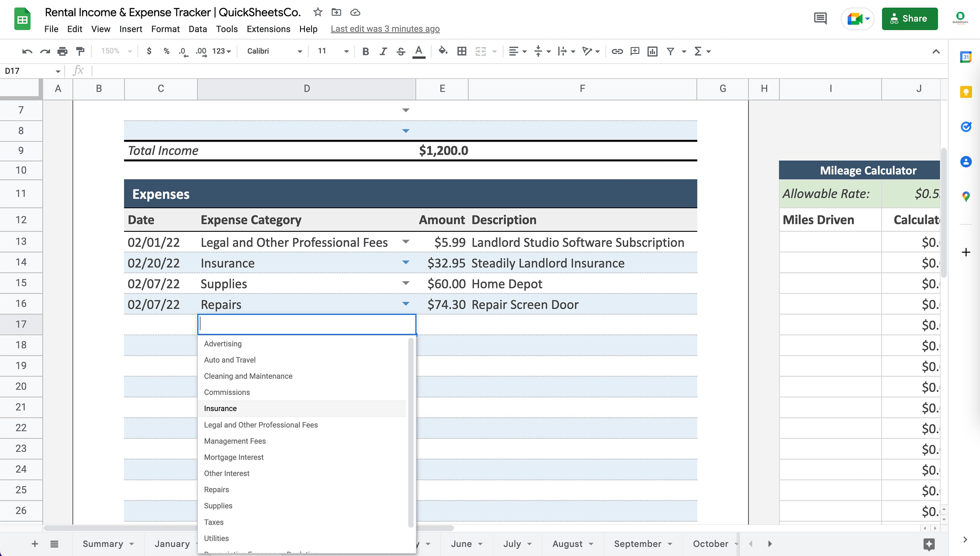Screen dimensions: 980x556
Task: Print the spreadsheet
Action: (x=62, y=51)
